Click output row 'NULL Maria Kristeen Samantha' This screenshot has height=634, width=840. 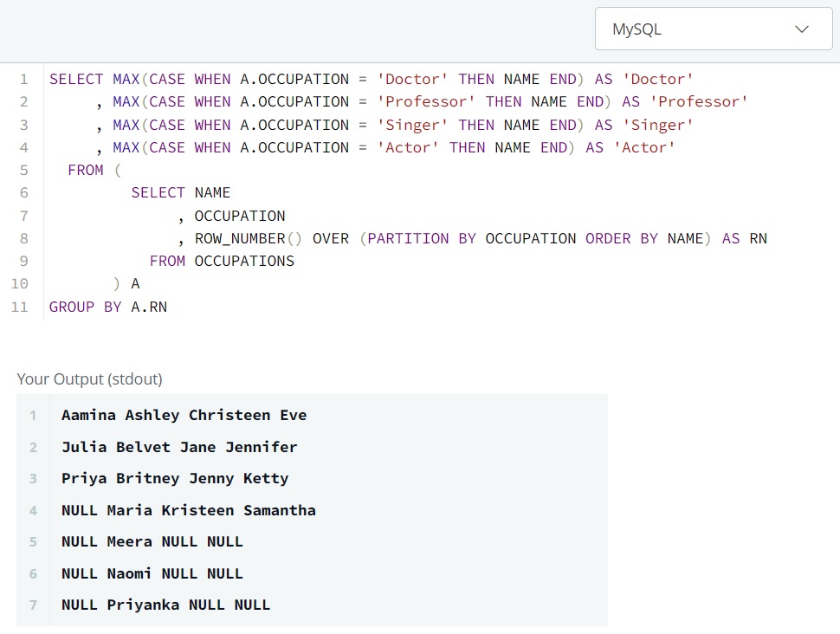(x=189, y=510)
